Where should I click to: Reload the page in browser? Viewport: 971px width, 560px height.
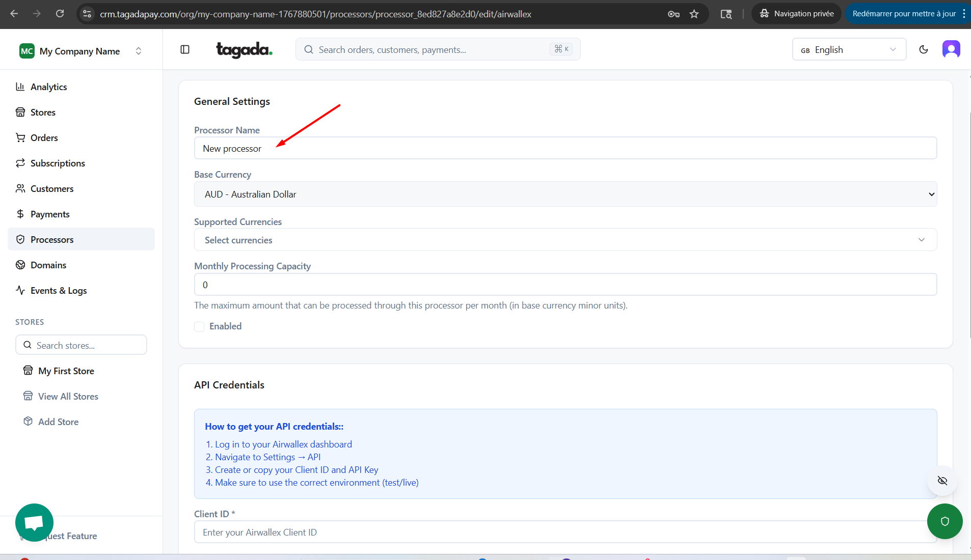60,14
